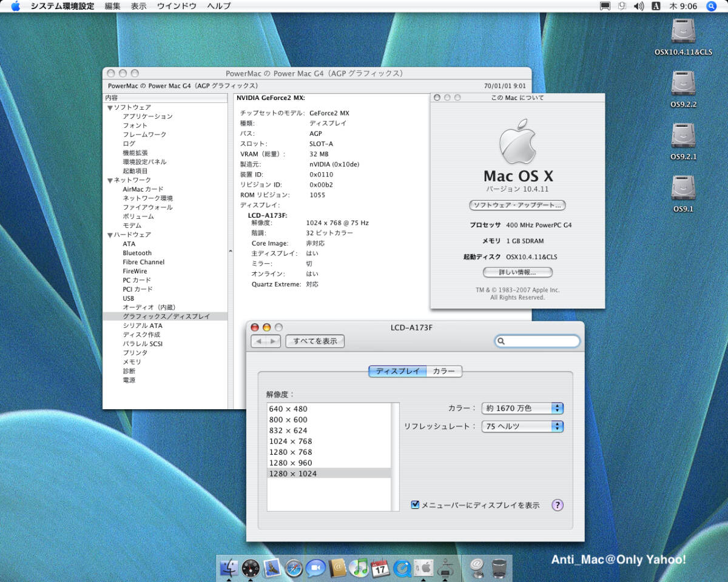Screen dimensions: 728x582
Task: Click the Spotlight search icon
Action: click(712, 6)
